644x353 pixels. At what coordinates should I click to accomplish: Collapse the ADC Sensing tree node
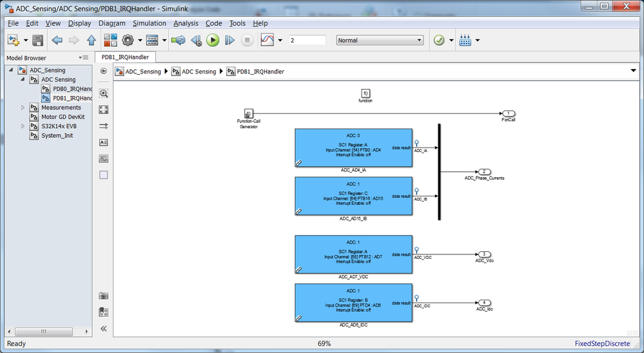(x=23, y=79)
